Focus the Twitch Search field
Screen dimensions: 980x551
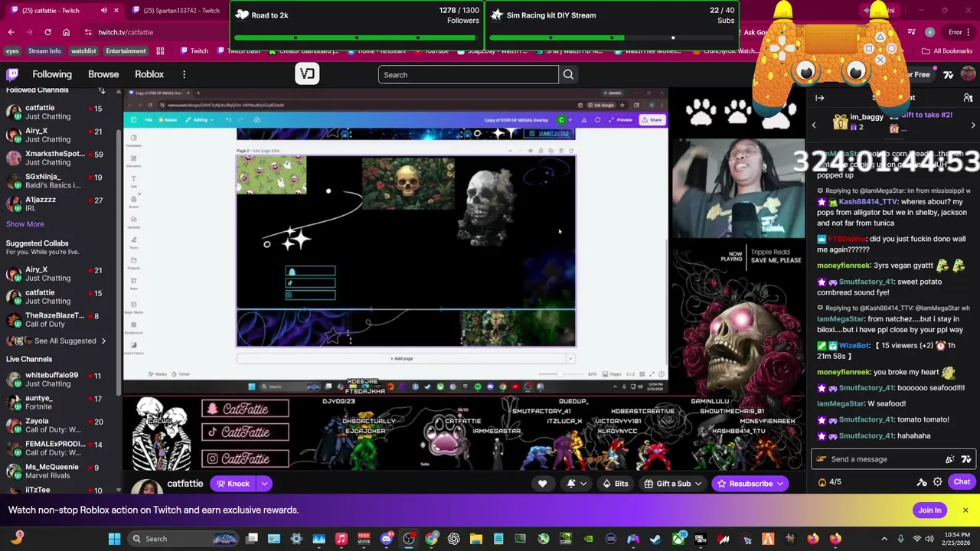point(468,74)
